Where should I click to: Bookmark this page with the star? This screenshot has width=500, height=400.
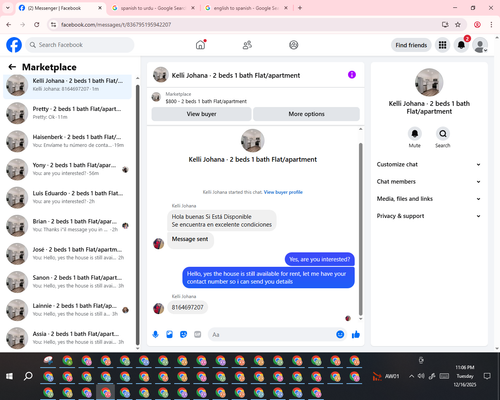[458, 25]
